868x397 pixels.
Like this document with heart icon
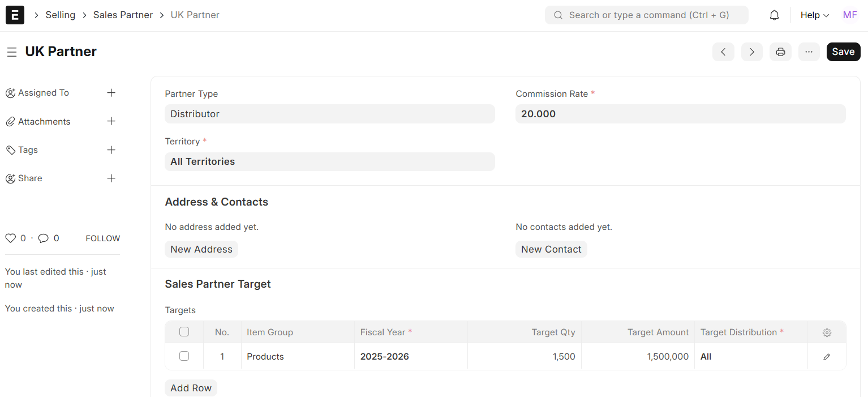tap(10, 238)
